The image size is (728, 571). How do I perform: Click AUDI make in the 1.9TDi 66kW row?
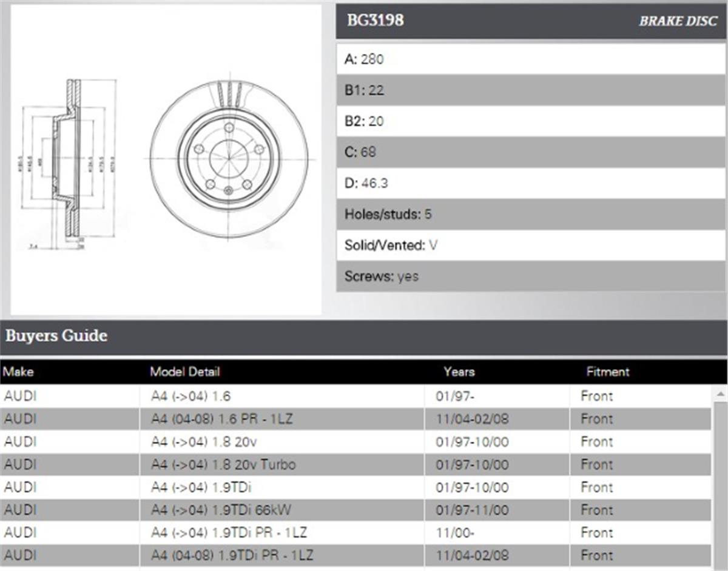click(70, 510)
